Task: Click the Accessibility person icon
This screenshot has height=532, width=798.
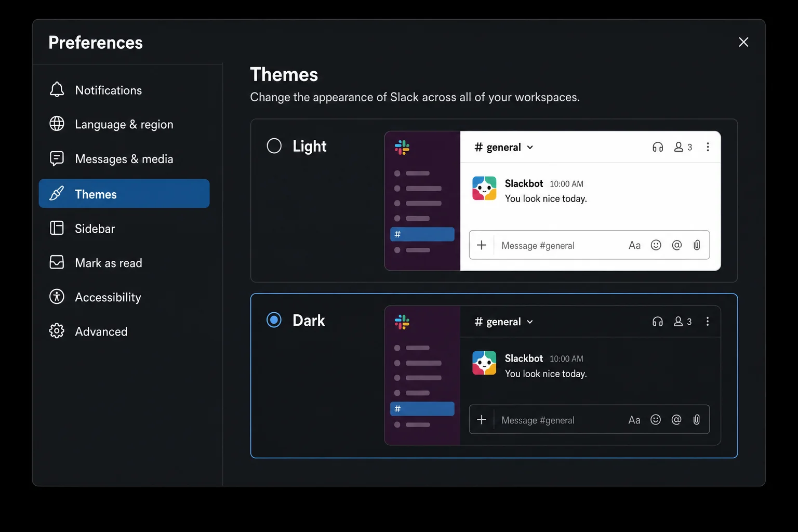Action: click(57, 297)
